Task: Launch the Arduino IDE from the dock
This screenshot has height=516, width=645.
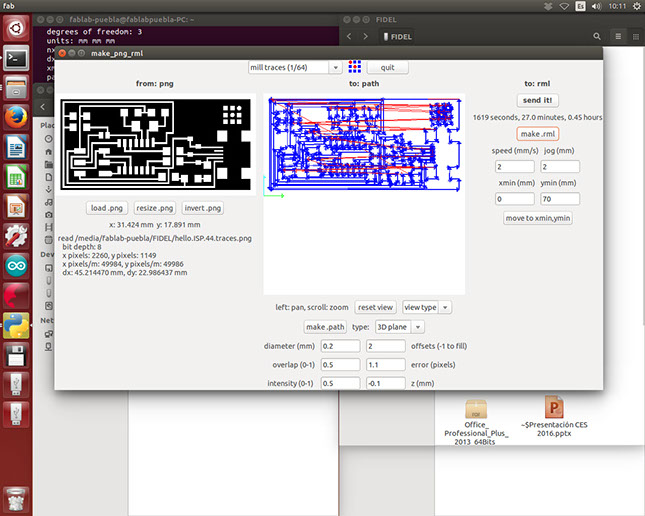Action: click(16, 266)
